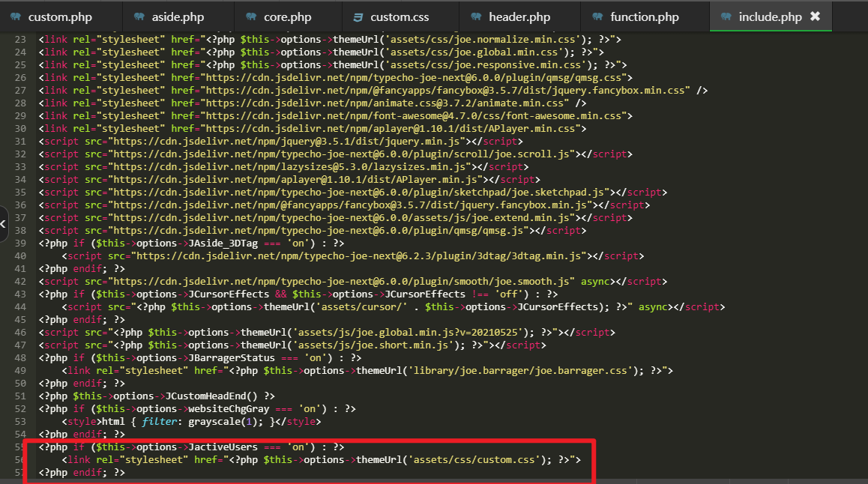Click animate.min.css URL on line 28
Image resolution: width=868 pixels, height=484 pixels.
(x=385, y=103)
